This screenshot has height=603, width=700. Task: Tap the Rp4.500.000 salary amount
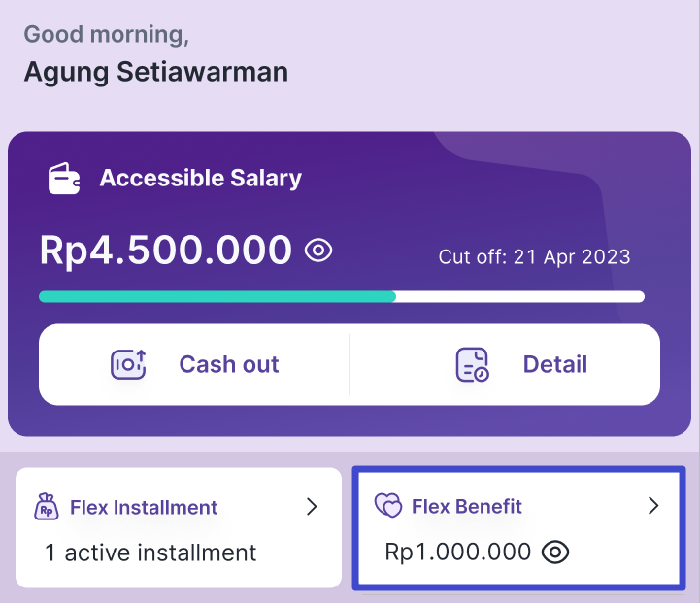166,251
